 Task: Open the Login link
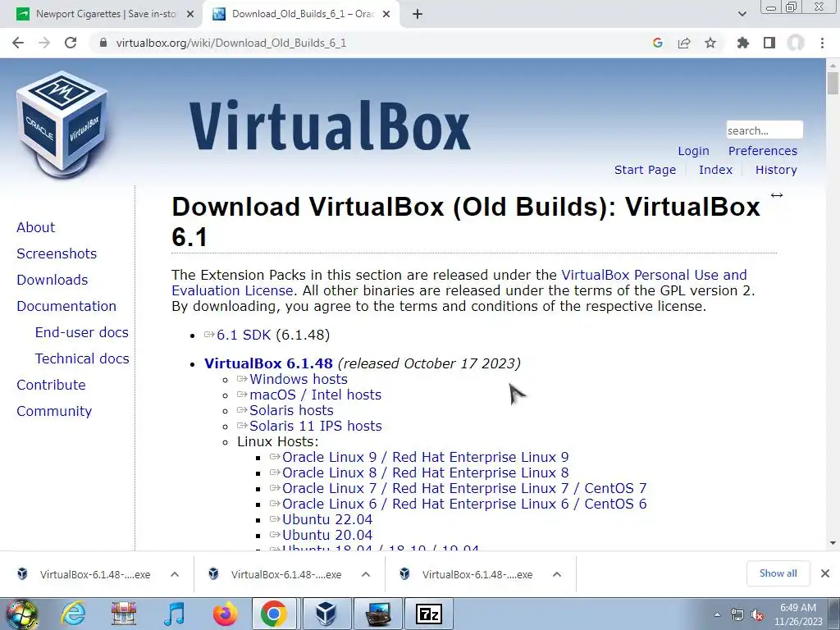[693, 151]
